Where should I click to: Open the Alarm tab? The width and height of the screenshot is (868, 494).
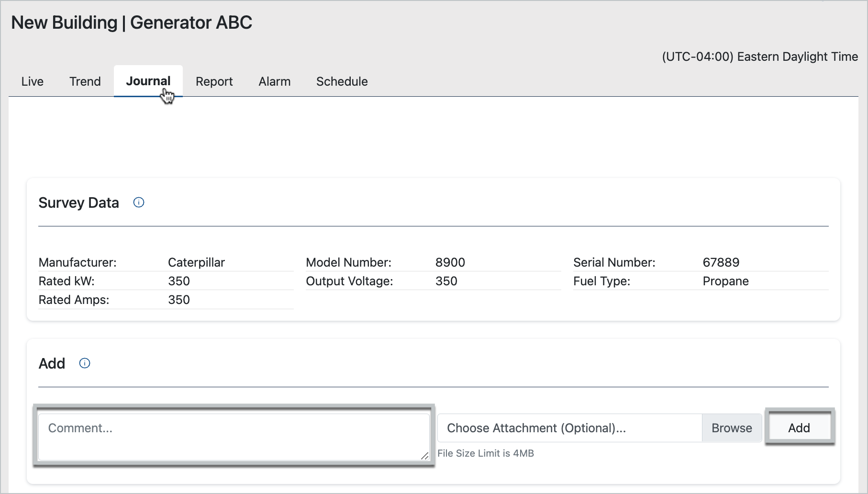pos(275,81)
